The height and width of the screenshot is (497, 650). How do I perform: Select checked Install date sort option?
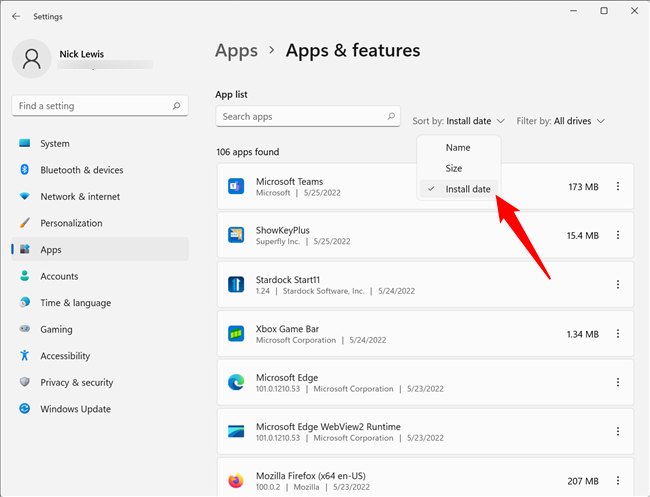pyautogui.click(x=458, y=189)
